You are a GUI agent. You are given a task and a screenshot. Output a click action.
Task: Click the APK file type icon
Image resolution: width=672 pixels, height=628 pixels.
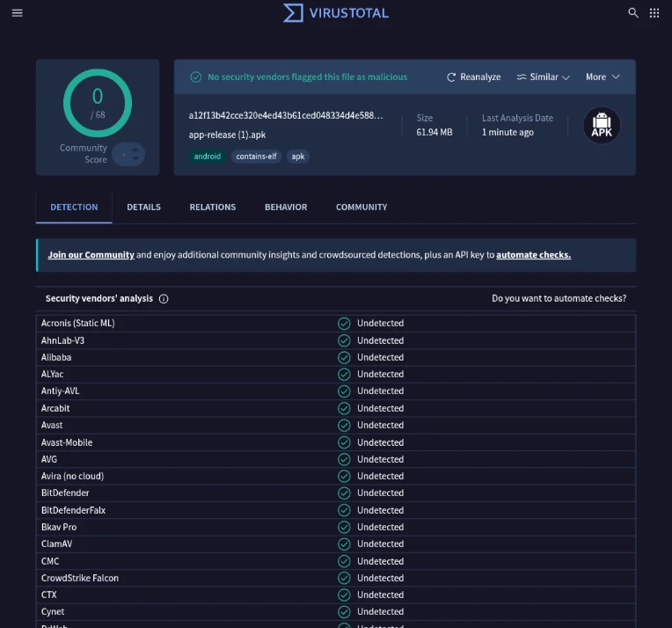[602, 125]
